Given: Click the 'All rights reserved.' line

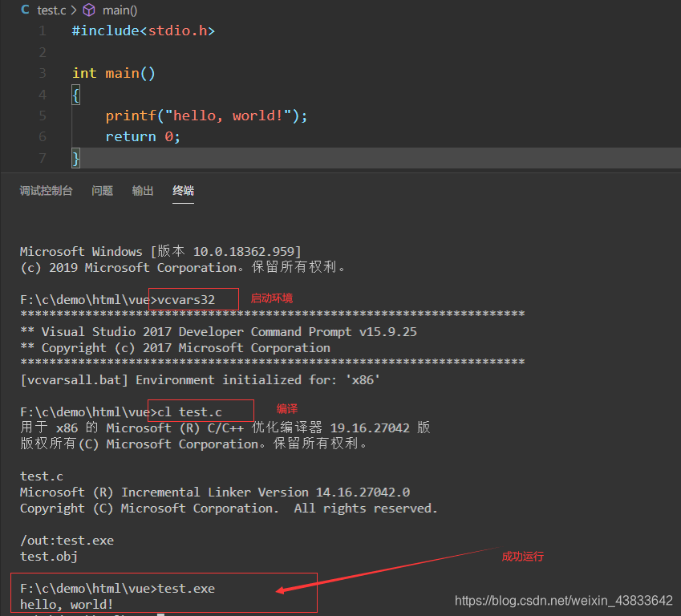Looking at the screenshot, I should (229, 509).
